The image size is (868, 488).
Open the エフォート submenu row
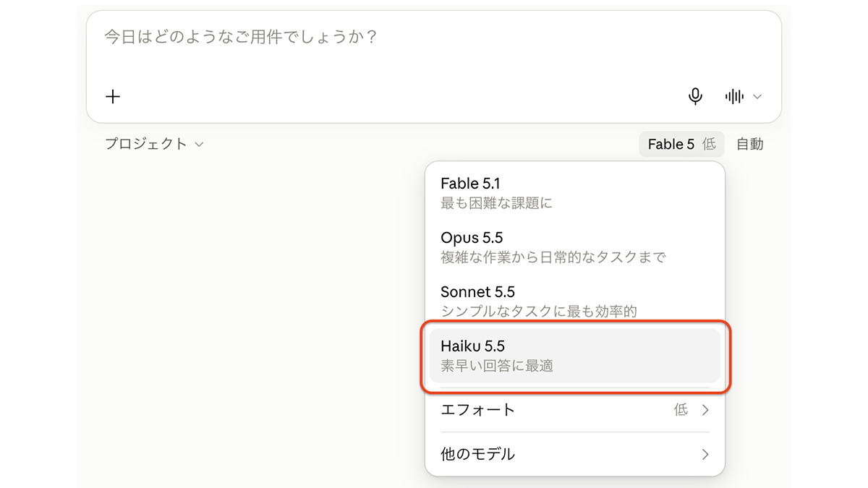point(575,410)
